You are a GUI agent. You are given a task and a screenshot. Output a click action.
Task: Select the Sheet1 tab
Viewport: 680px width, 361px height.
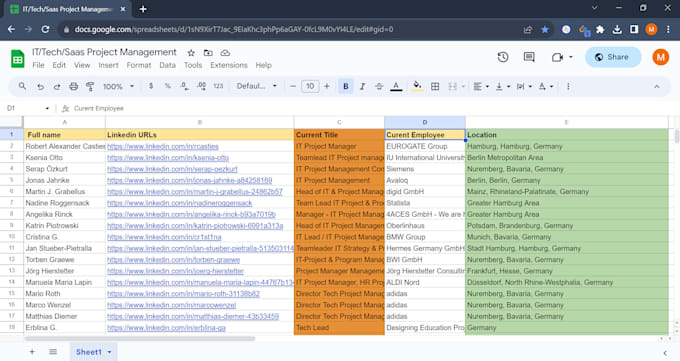click(89, 352)
